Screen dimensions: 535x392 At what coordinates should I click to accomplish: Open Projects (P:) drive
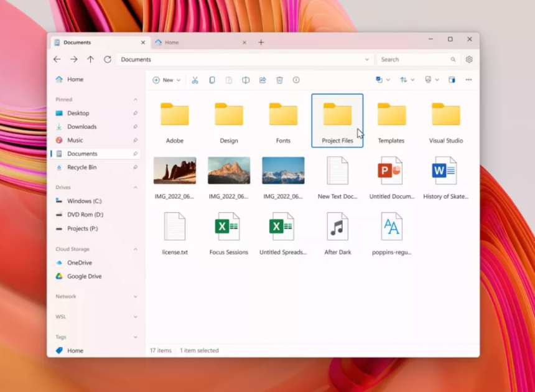click(x=96, y=228)
